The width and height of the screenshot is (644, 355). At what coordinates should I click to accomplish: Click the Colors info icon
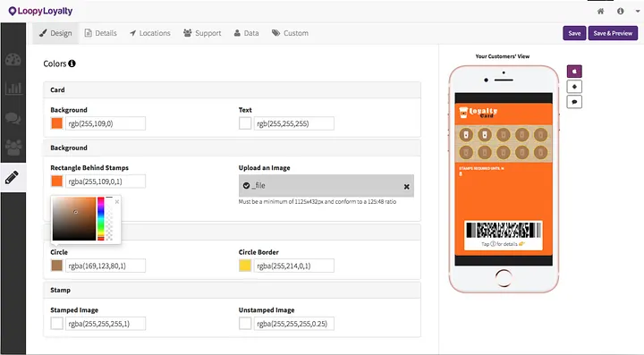(x=72, y=63)
